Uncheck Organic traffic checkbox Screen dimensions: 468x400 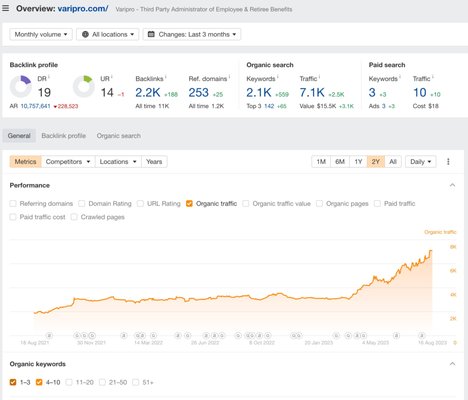click(189, 203)
